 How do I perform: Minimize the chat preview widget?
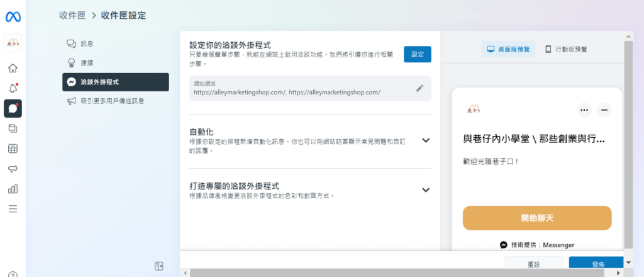(604, 110)
